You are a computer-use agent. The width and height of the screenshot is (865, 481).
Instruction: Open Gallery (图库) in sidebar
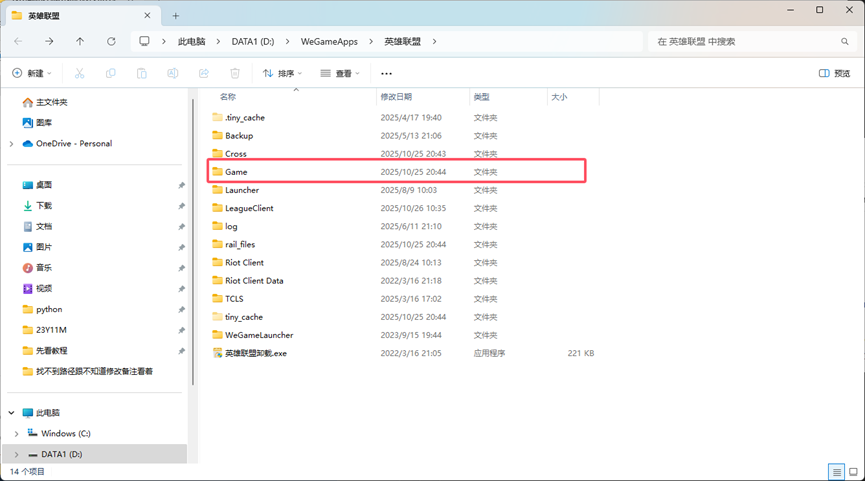[x=37, y=122]
